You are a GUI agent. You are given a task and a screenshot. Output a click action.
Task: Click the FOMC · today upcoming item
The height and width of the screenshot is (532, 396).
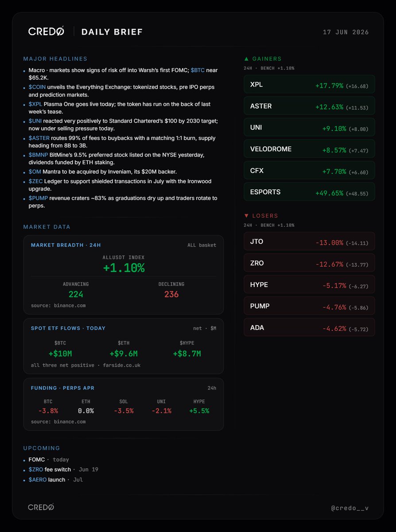[49, 460]
